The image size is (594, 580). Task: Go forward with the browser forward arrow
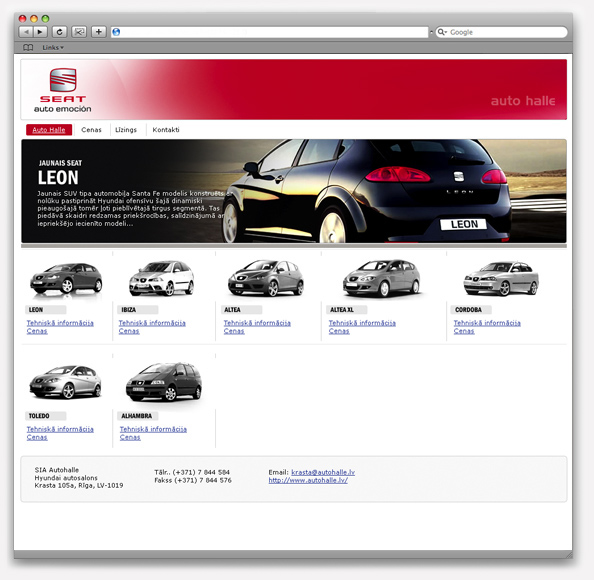(x=40, y=32)
